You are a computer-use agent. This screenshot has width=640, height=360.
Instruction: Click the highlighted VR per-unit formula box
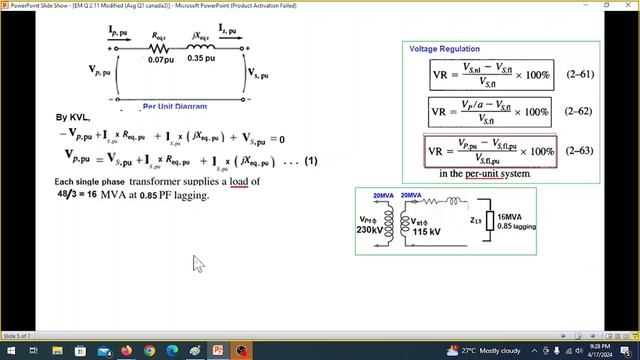(490, 151)
